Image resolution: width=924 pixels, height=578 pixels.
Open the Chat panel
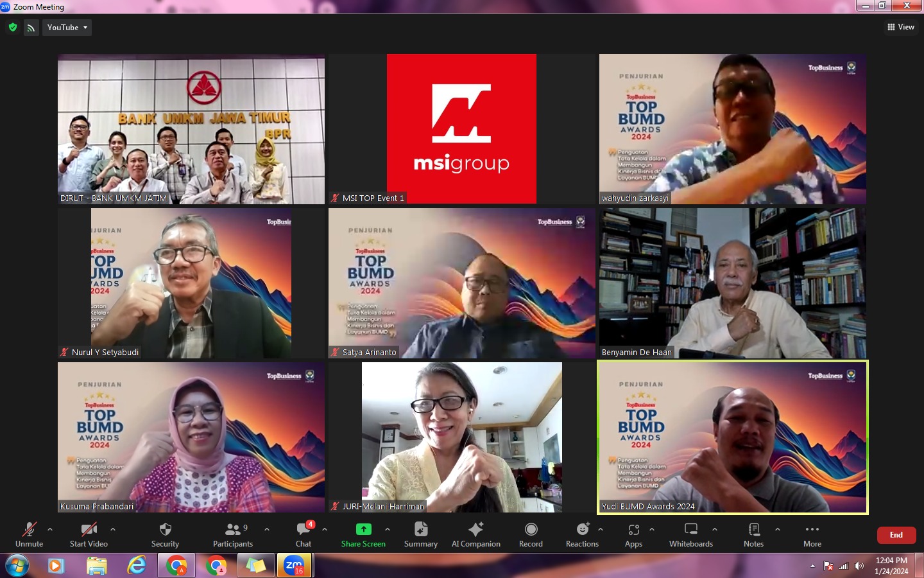point(304,530)
